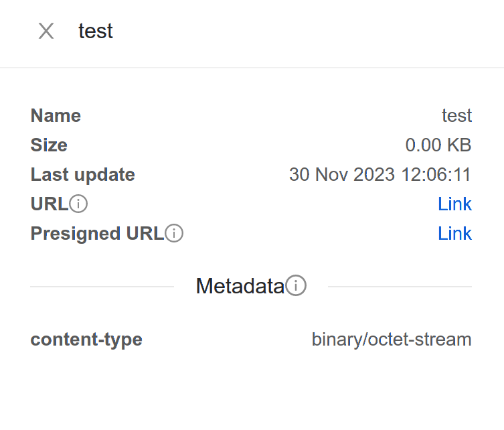Click the divider line left of Metadata

point(102,287)
